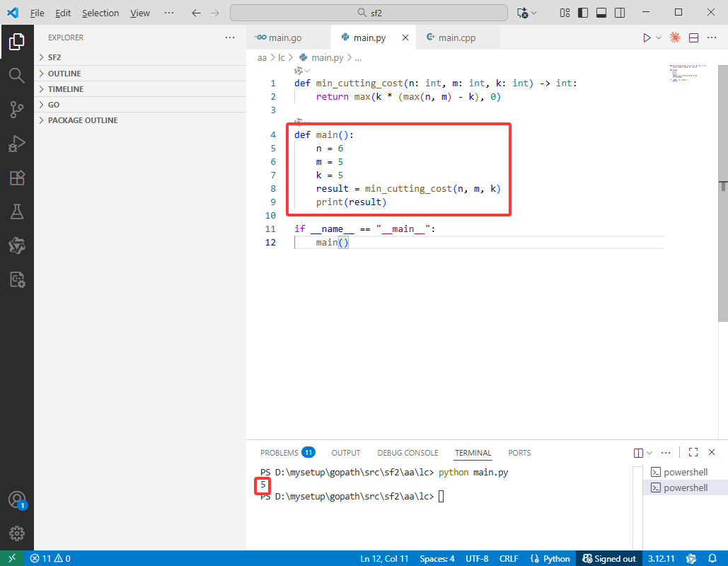This screenshot has height=566, width=728.
Task: Open notifications bell in status bar
Action: (712, 558)
